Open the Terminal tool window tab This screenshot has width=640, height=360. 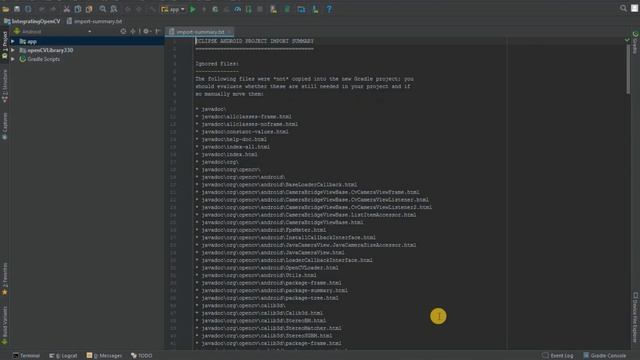pos(26,356)
